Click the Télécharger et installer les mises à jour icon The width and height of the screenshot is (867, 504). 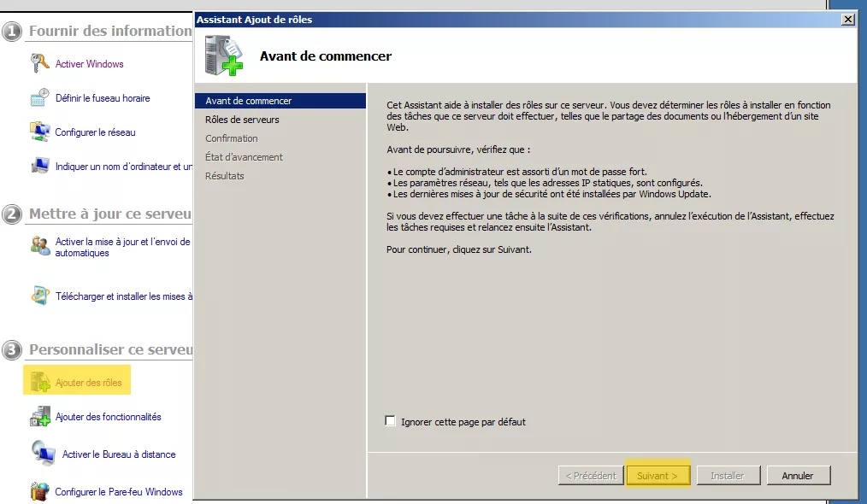(x=40, y=295)
